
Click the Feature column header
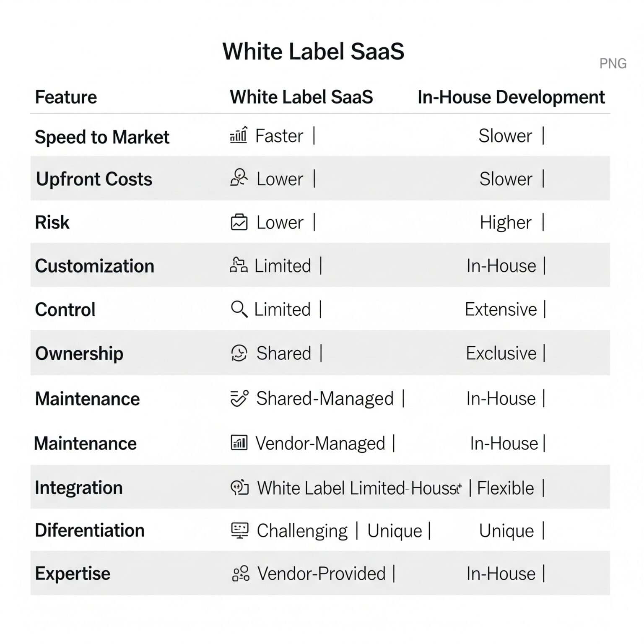[66, 97]
